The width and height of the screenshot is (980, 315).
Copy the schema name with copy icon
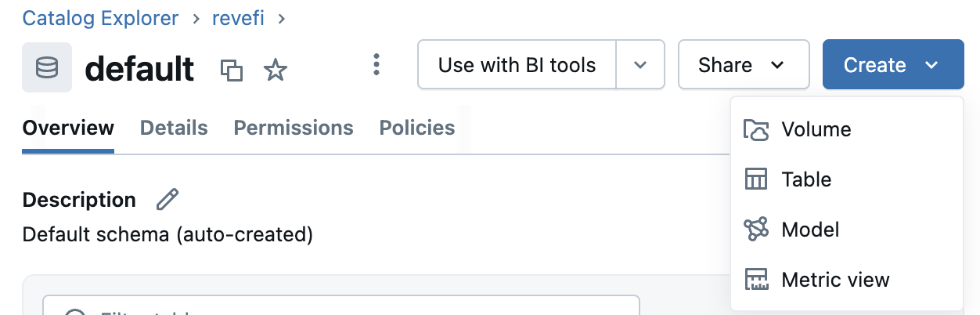[231, 71]
